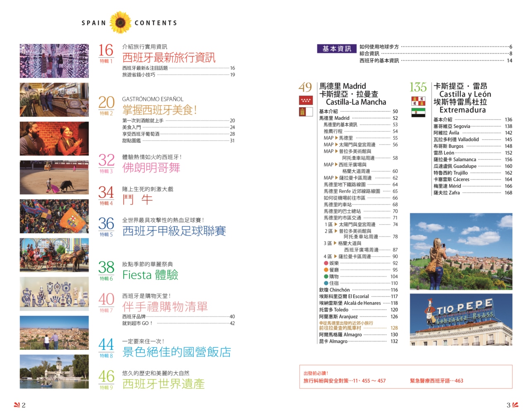
Task: Click the red leaf ornament beside page 3
Action: tap(515, 405)
